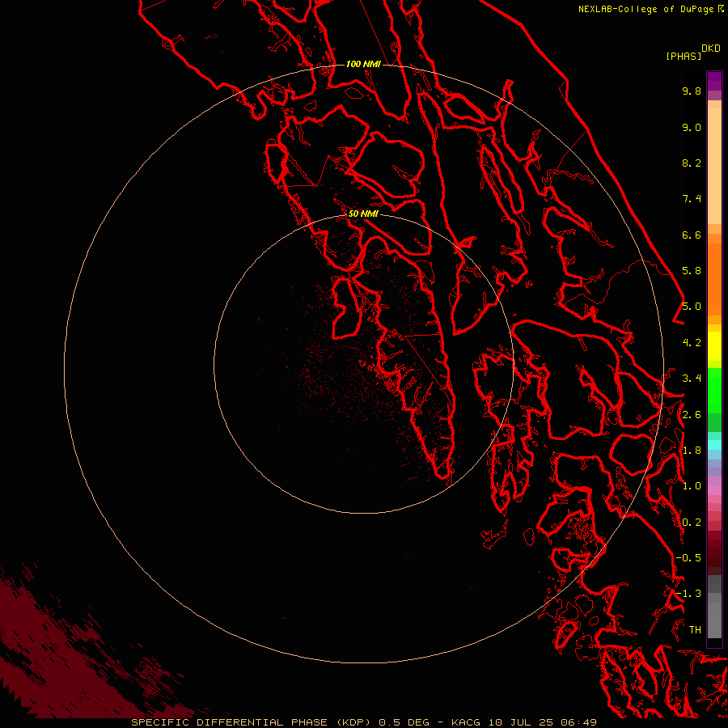Click the cyan band of the color bar
The height and width of the screenshot is (728, 728).
coord(714,445)
